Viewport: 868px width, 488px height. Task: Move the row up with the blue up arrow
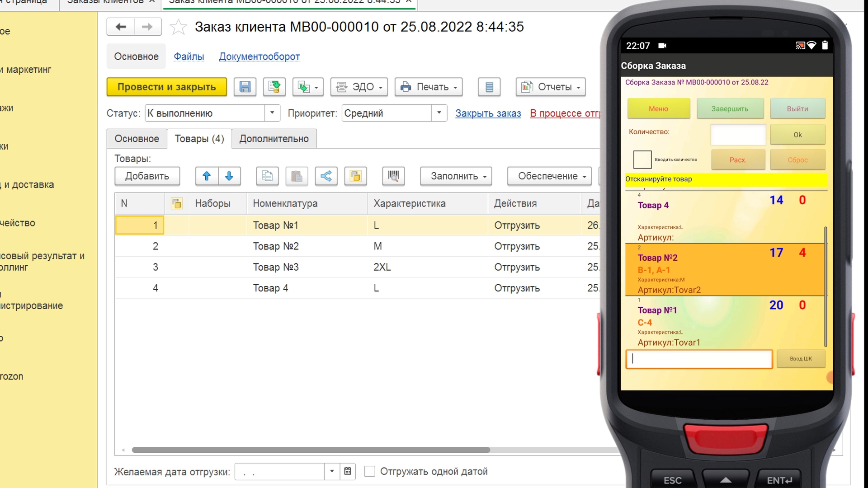tap(207, 176)
